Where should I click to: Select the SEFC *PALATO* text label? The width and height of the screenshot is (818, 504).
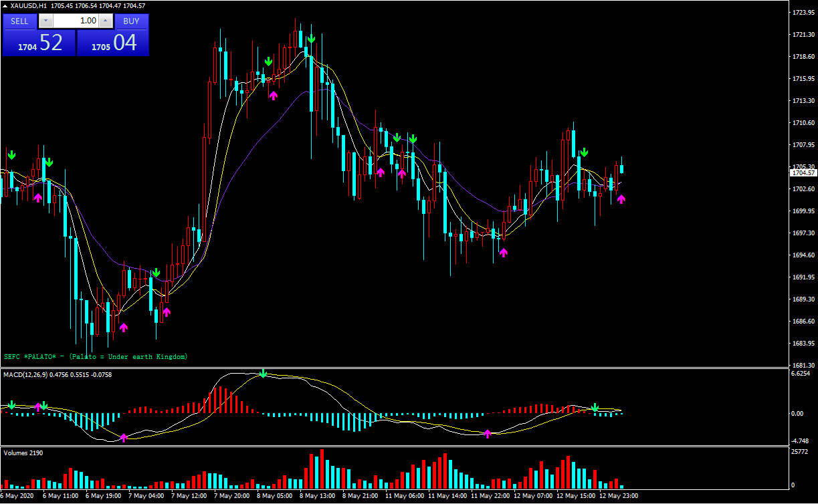click(96, 357)
